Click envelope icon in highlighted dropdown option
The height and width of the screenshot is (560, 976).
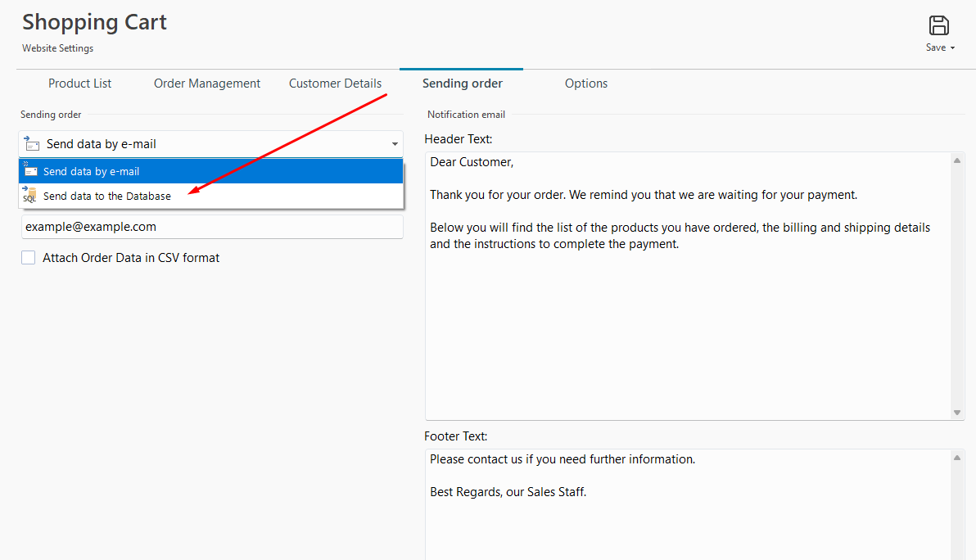(30, 170)
